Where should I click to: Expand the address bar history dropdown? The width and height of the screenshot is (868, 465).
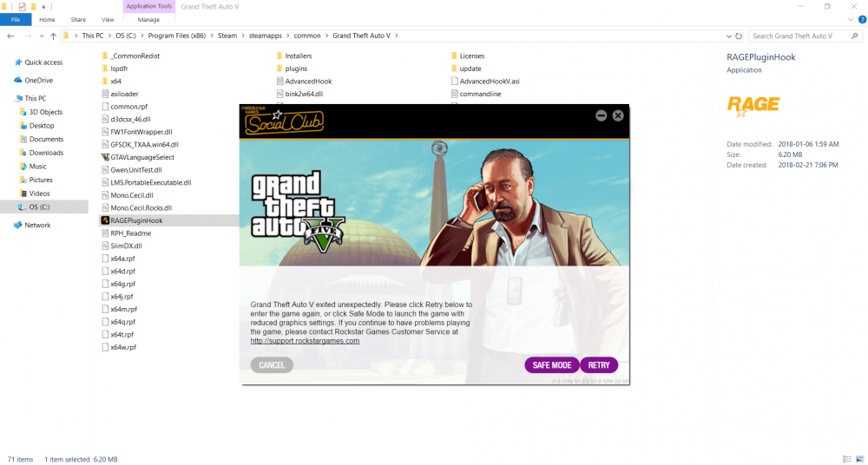728,36
